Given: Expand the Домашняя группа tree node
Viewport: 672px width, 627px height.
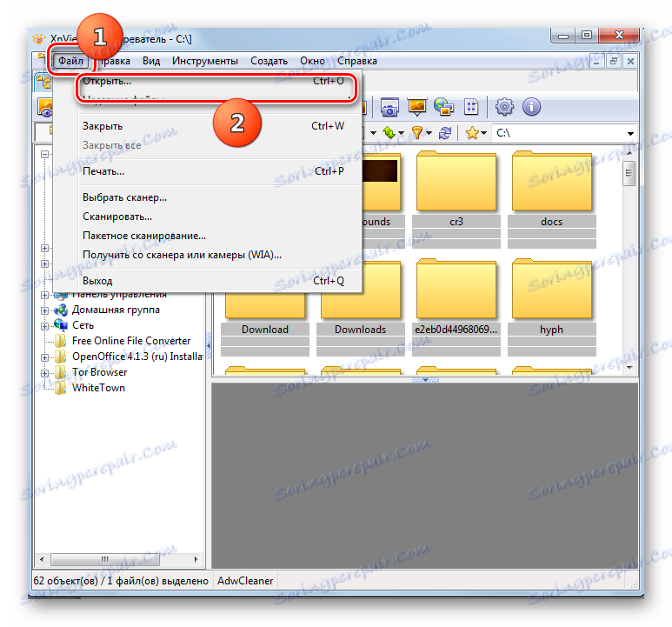Looking at the screenshot, I should coord(44,310).
